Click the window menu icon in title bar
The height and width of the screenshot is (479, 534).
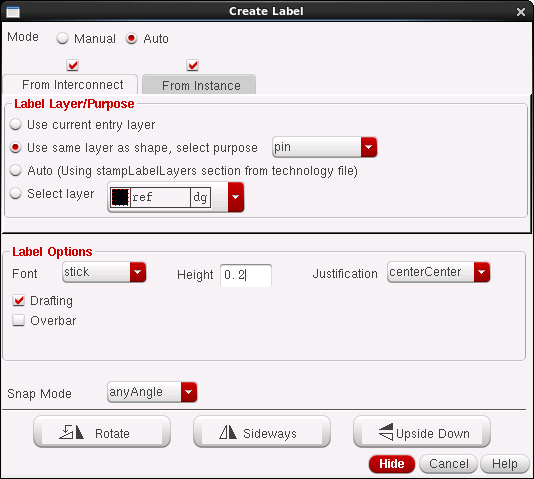pyautogui.click(x=13, y=12)
